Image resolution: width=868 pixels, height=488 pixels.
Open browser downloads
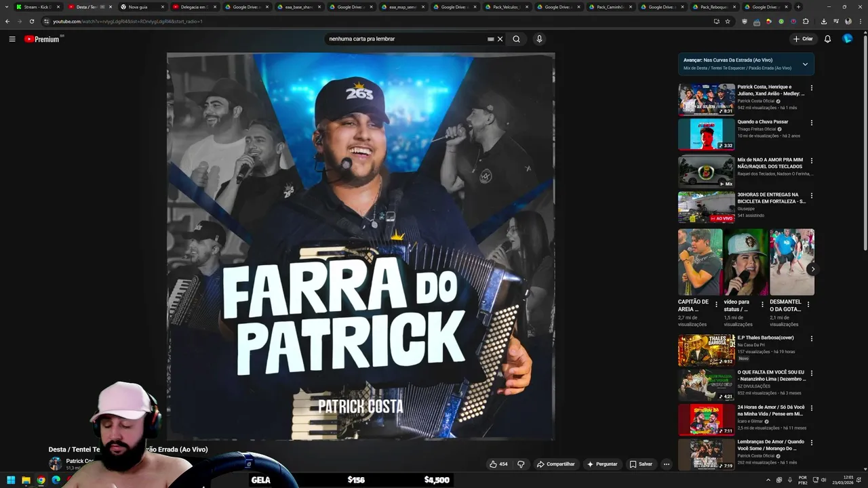pos(823,21)
